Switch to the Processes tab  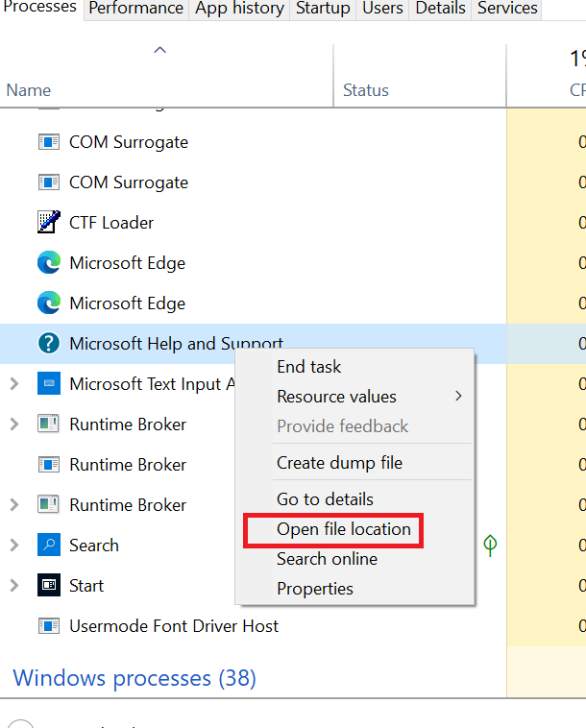tap(40, 8)
